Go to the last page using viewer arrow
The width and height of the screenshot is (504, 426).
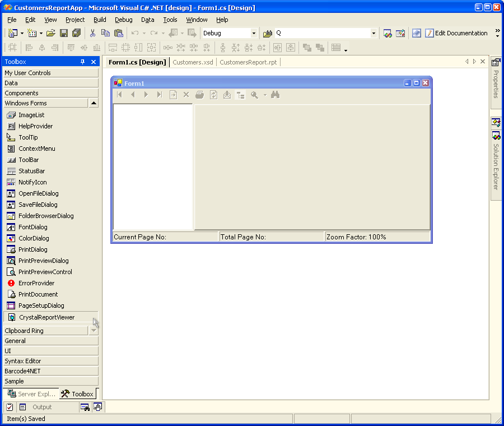(160, 95)
